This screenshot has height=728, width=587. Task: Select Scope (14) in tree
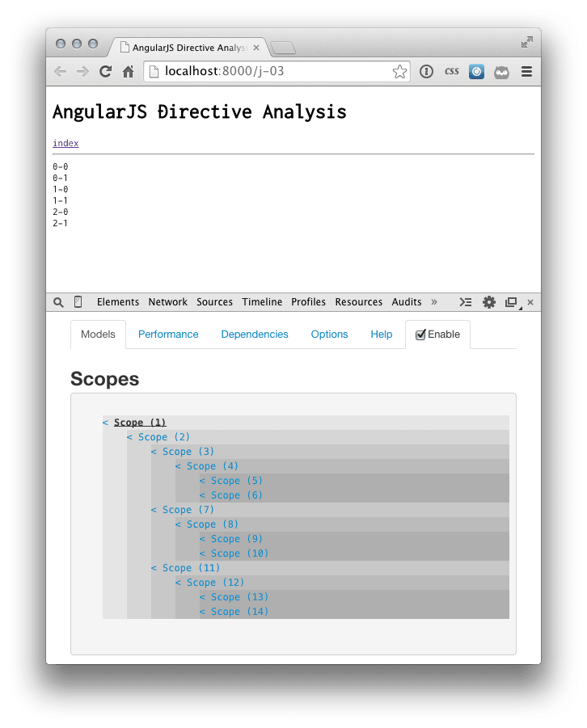240,612
